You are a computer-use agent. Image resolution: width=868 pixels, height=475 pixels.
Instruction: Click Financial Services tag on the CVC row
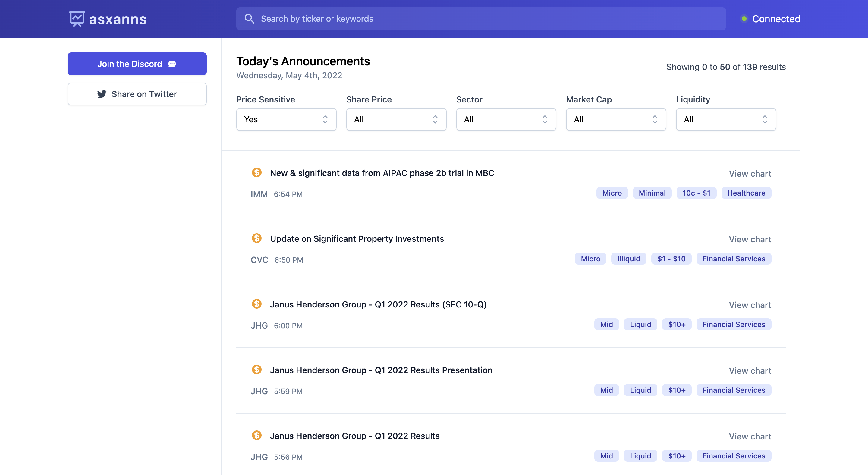734,259
